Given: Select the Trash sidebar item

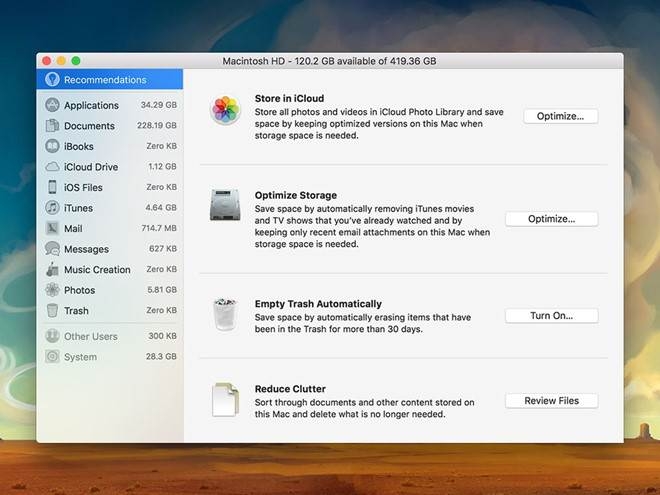Looking at the screenshot, I should click(110, 311).
